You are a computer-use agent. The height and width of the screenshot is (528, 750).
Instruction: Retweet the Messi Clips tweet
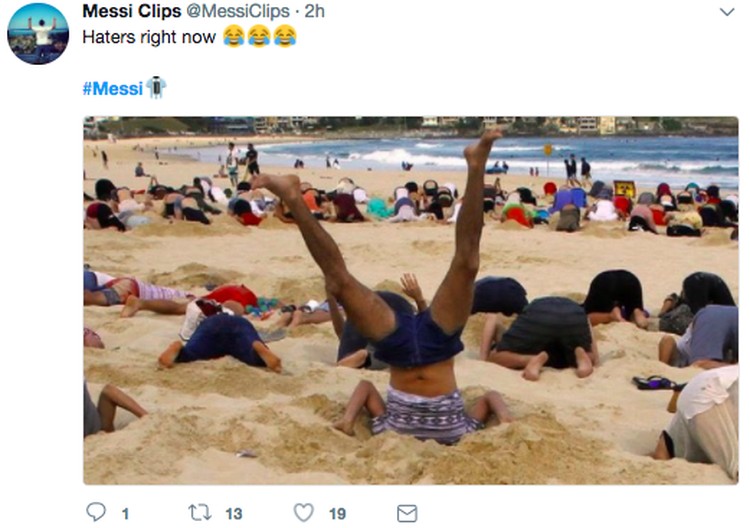pyautogui.click(x=199, y=513)
